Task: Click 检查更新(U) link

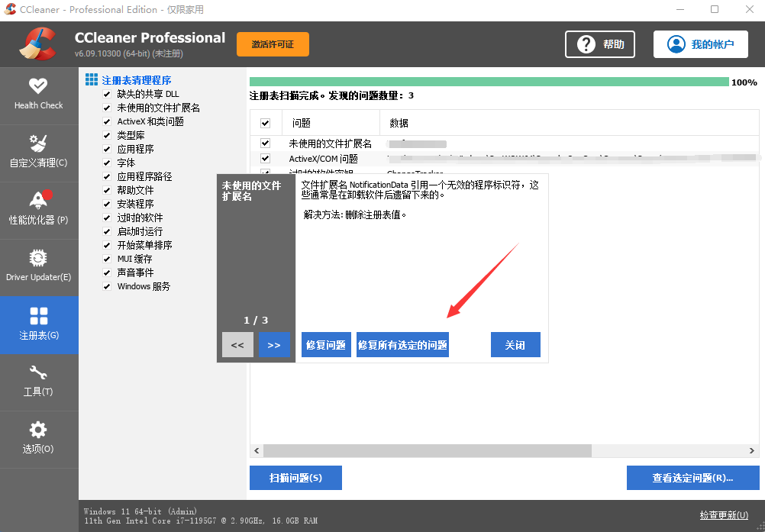Action: click(724, 515)
